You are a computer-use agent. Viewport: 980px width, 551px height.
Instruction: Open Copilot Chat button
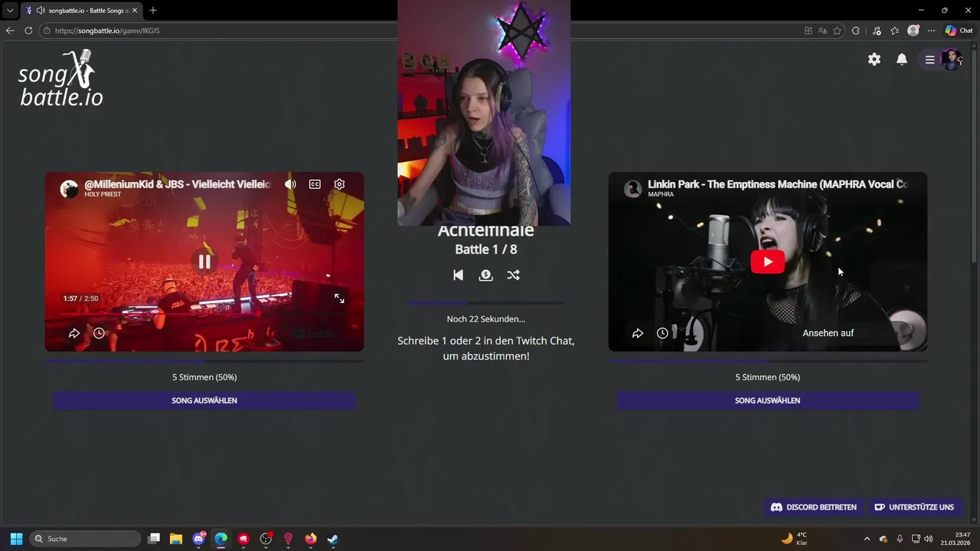click(959, 31)
